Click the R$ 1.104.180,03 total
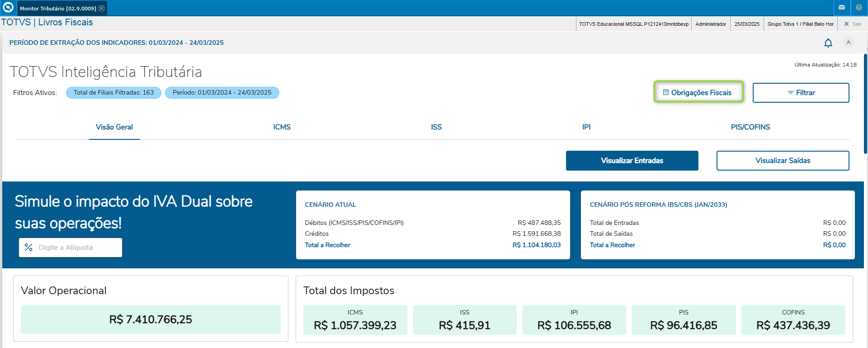Image resolution: width=868 pixels, height=348 pixels. (537, 245)
